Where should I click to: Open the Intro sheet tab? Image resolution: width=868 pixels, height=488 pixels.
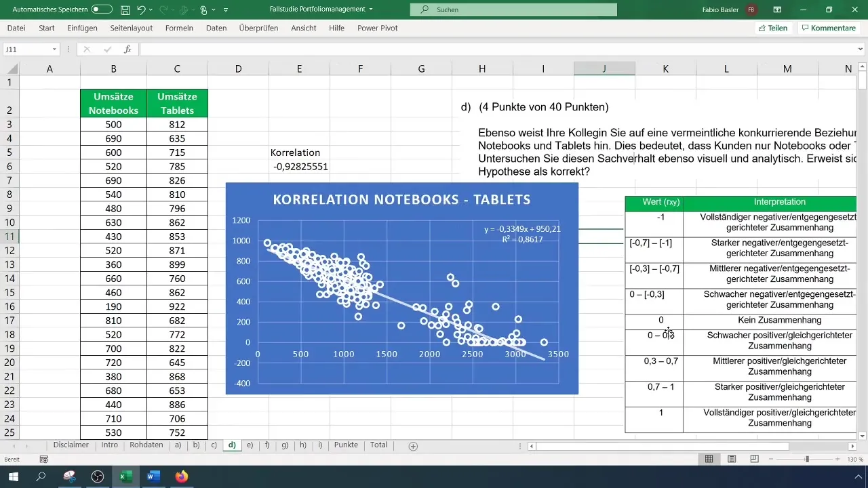point(110,445)
